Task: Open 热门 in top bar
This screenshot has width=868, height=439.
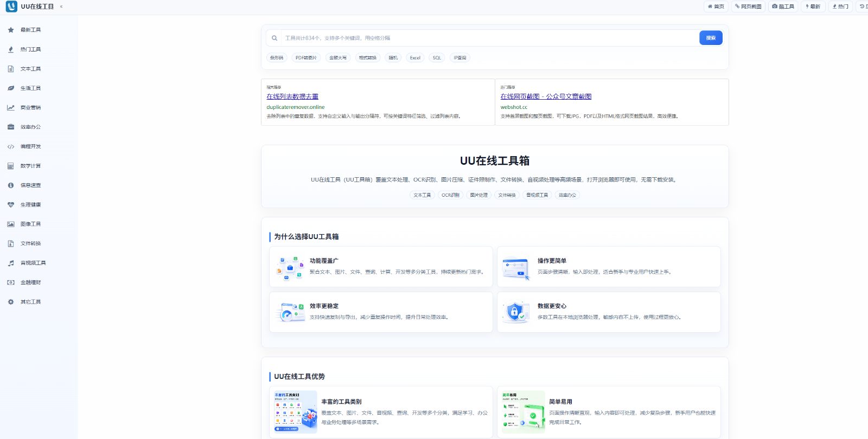Action: 840,7
